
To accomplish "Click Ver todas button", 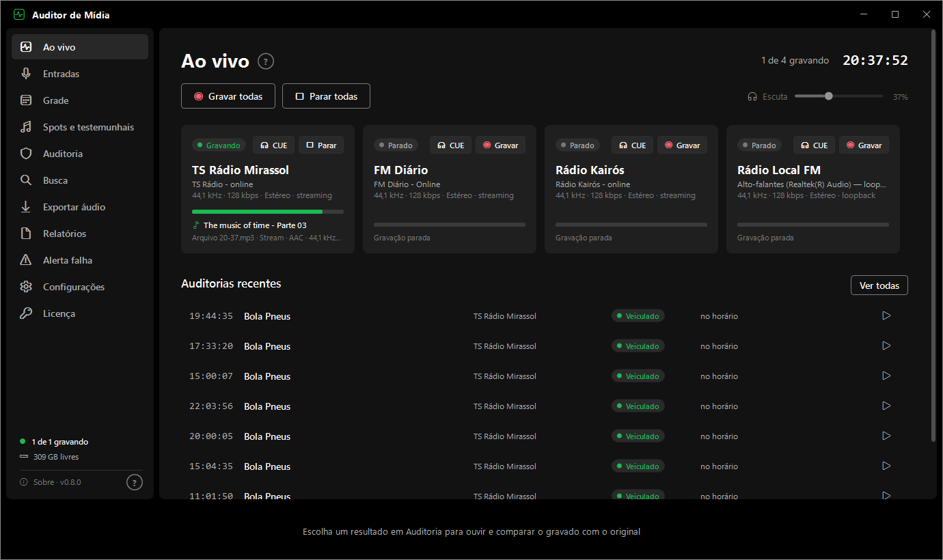I will (x=879, y=285).
